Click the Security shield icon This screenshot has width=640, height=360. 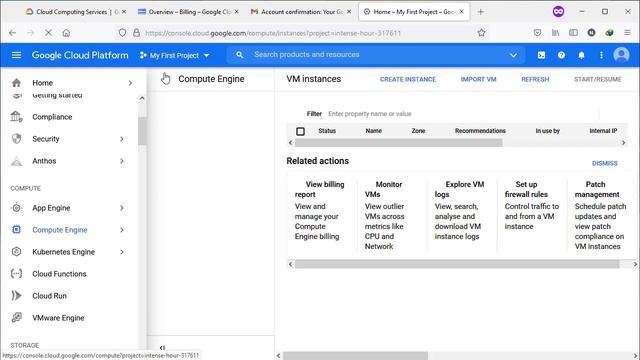pyautogui.click(x=16, y=139)
